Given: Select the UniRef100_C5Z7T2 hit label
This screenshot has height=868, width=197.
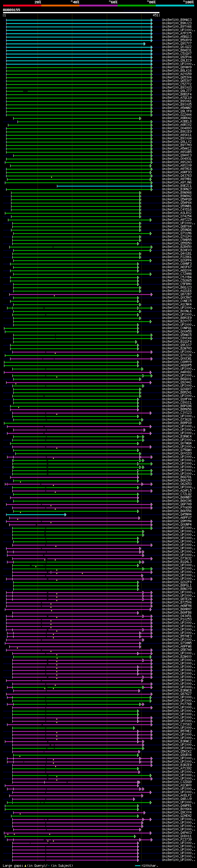Looking at the screenshot, I should click(177, 84).
